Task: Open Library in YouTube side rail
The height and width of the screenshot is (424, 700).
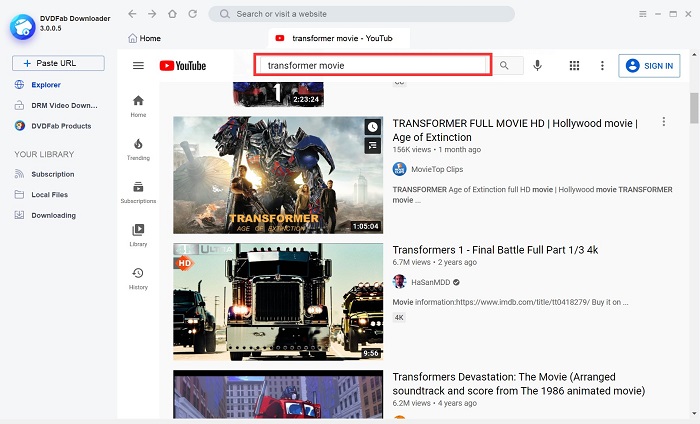Action: coord(138,235)
